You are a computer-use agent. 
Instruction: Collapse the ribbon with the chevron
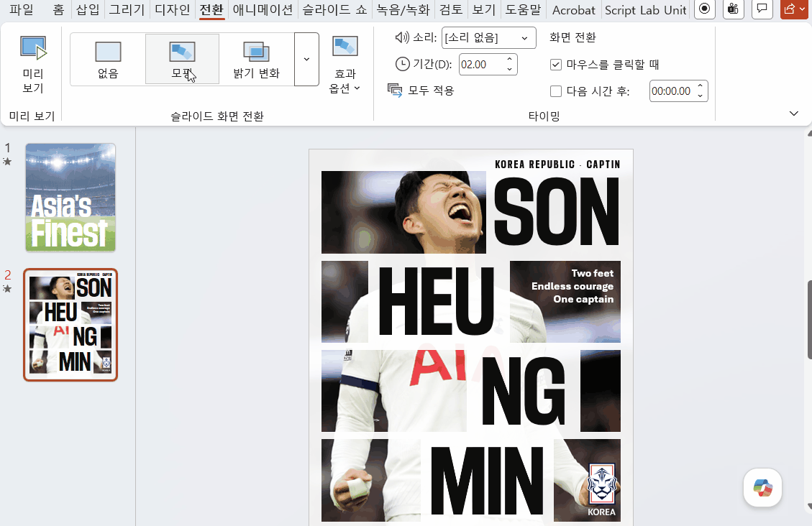(793, 114)
